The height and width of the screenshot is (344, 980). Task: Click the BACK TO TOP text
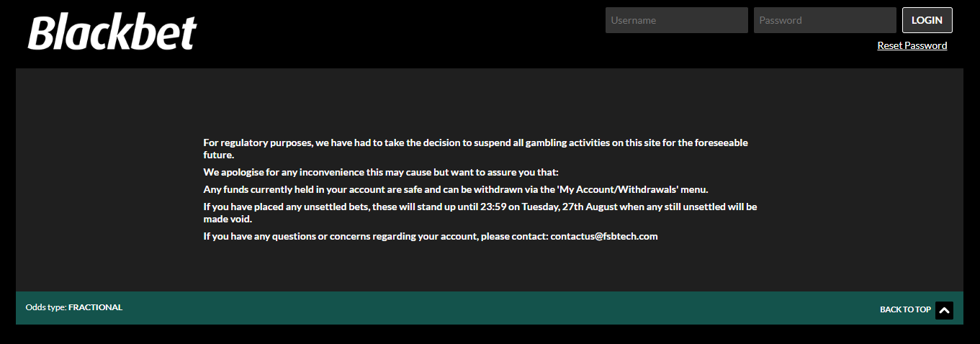tap(905, 309)
